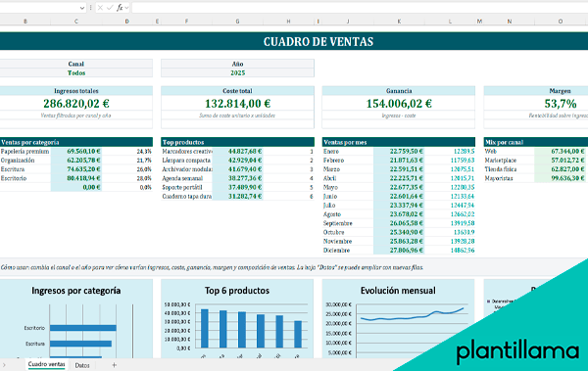Add a new sheet with the plus icon
The height and width of the screenshot is (371, 588).
[114, 365]
